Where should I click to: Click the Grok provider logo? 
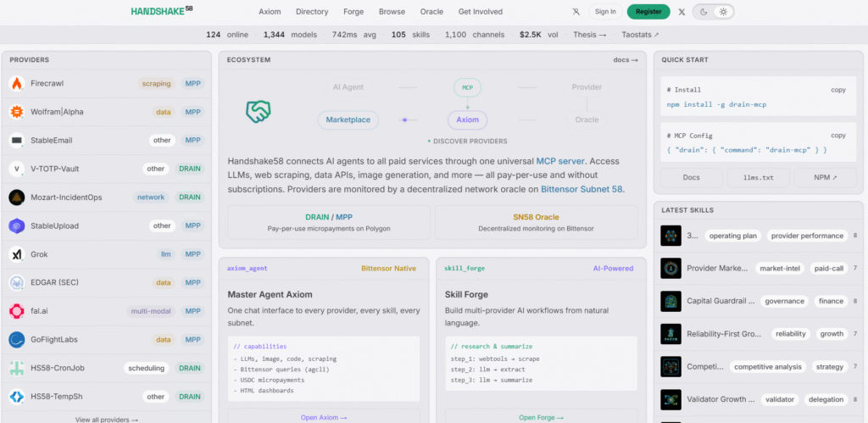[x=16, y=254]
